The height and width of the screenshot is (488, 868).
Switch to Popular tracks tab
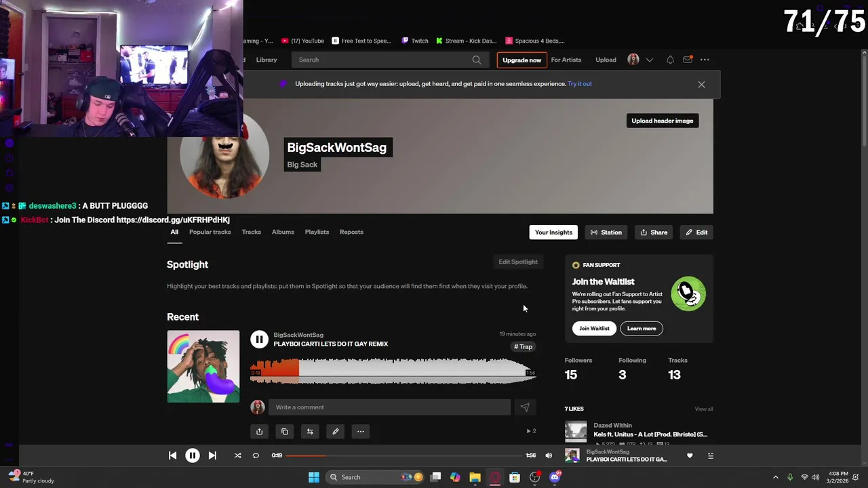point(210,232)
